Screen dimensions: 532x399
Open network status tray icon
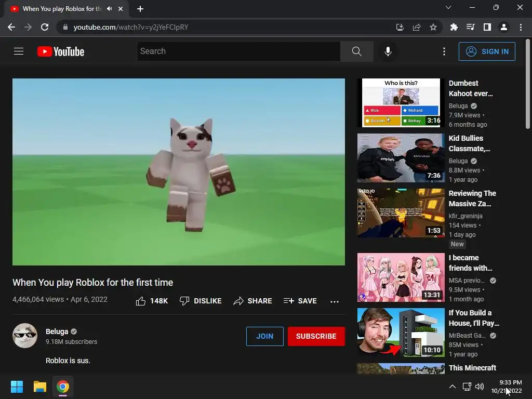click(x=467, y=387)
